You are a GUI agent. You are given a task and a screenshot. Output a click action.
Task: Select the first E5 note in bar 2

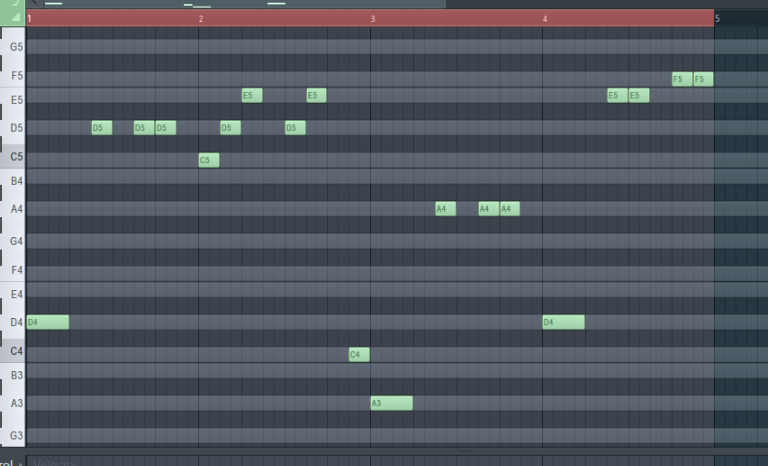click(252, 95)
